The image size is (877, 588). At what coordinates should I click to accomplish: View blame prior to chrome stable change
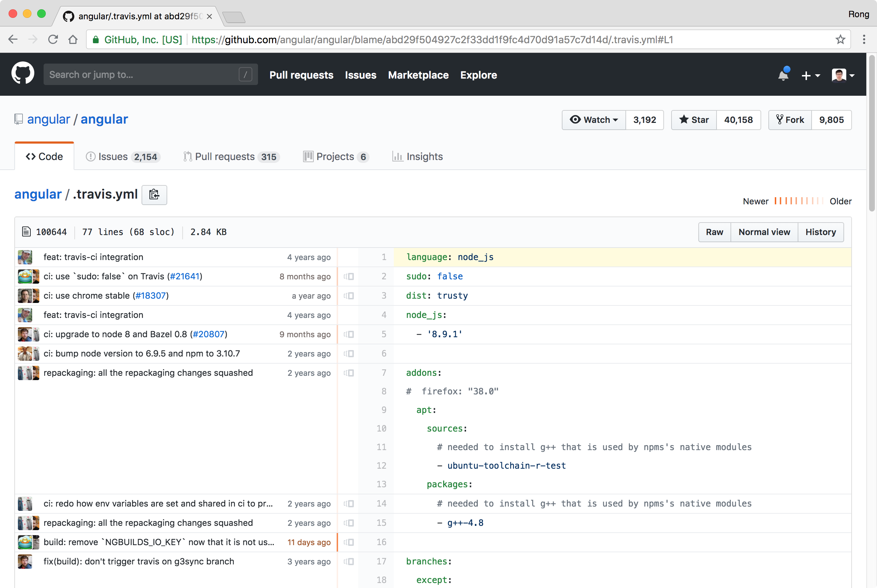coord(349,296)
